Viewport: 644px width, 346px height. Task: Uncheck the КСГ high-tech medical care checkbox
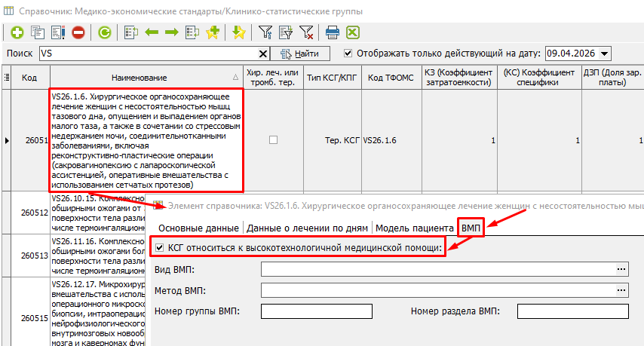coord(158,248)
